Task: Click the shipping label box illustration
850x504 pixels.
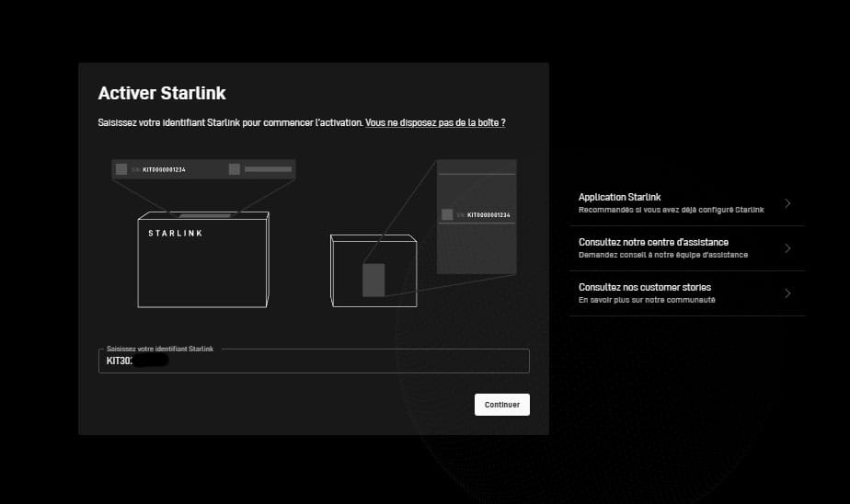Action: coord(373,270)
